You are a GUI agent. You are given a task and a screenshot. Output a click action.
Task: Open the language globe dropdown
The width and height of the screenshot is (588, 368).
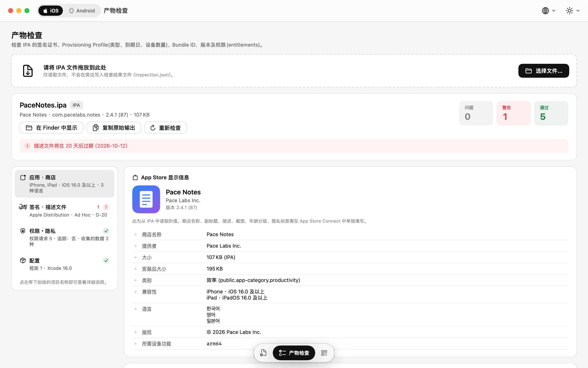[549, 11]
